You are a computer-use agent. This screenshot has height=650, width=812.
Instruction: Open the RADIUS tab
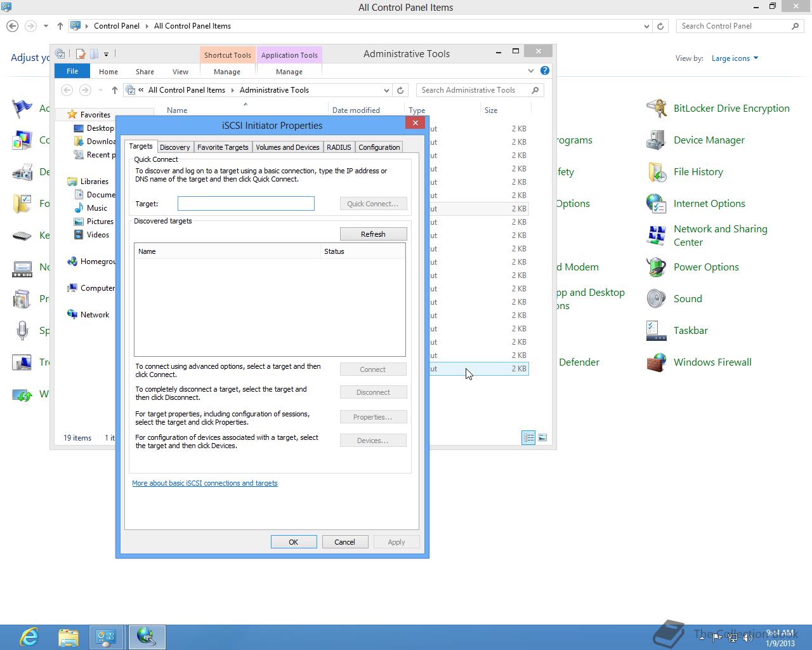coord(339,147)
